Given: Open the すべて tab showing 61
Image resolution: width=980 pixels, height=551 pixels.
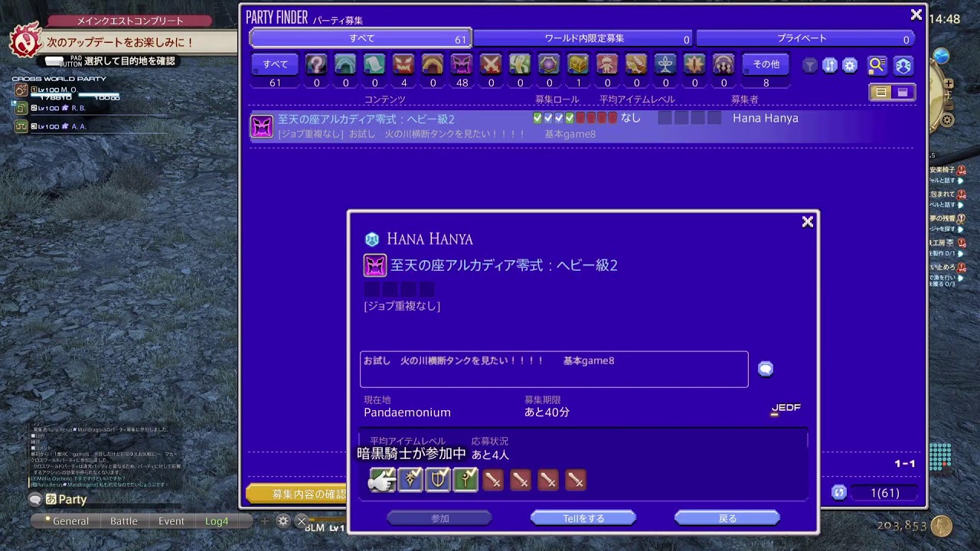Looking at the screenshot, I should click(361, 38).
